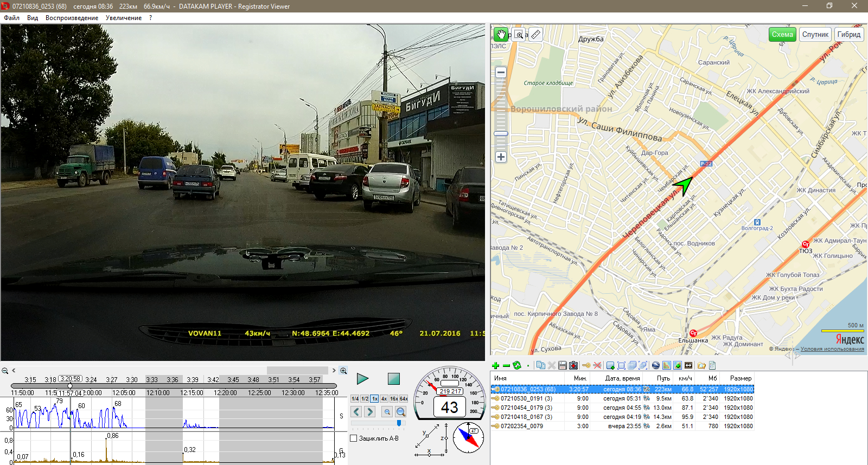Viewport: 868px width, 465px height.
Task: Enable the Зациклить A-B checkbox
Action: [354, 438]
